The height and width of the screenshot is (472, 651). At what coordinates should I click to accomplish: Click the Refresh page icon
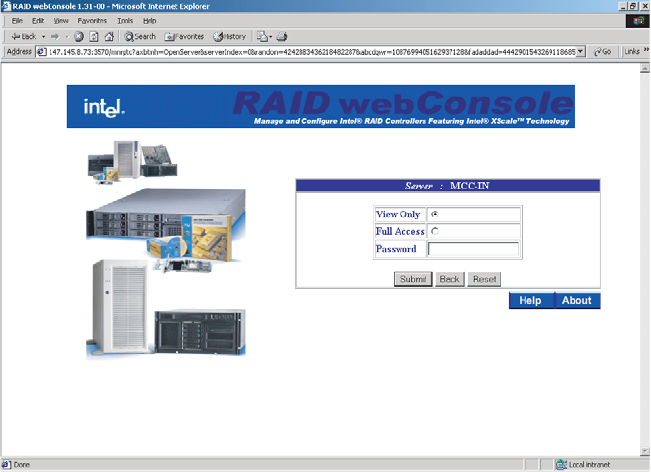(94, 37)
